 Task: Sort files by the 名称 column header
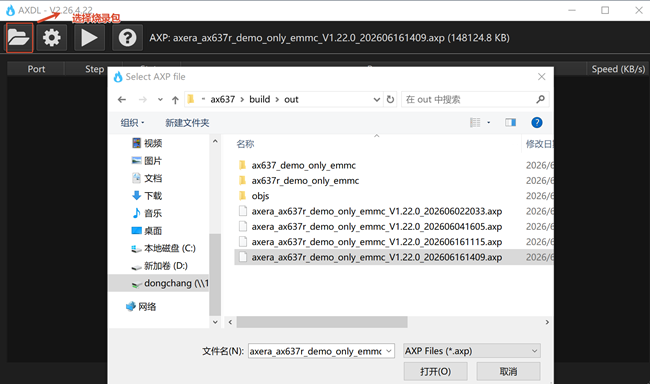[x=245, y=144]
